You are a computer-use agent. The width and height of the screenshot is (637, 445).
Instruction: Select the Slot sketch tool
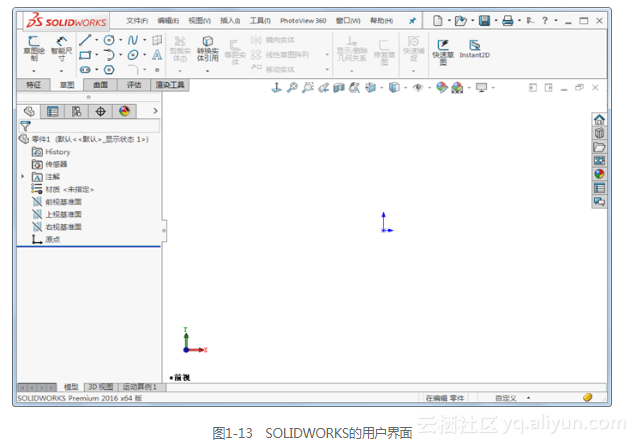[85, 70]
